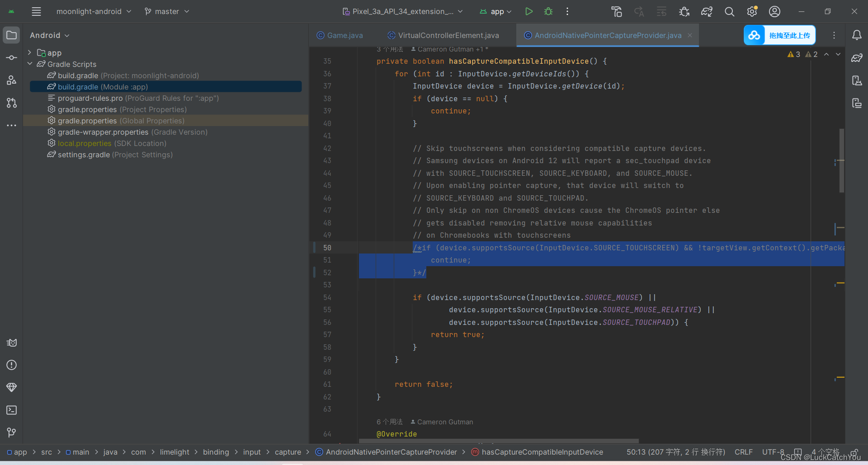Open IDE settings gear icon

(752, 11)
